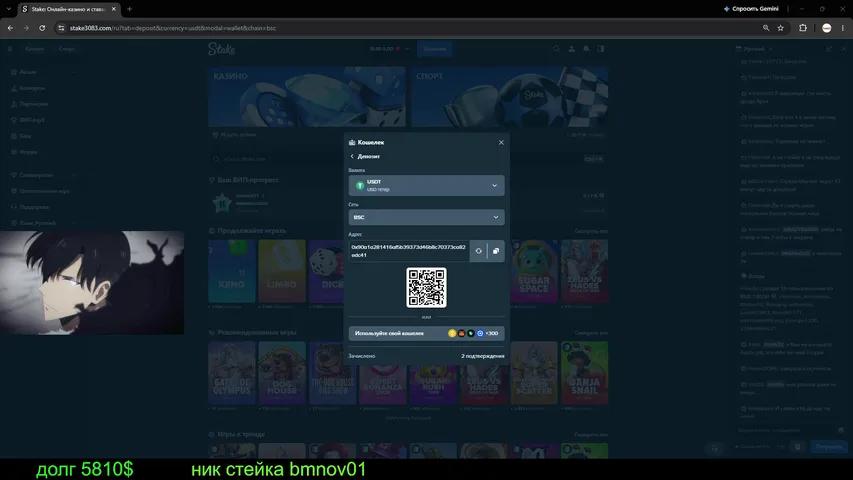
Task: Open the Chrome extensions puzzle icon
Action: (x=803, y=28)
